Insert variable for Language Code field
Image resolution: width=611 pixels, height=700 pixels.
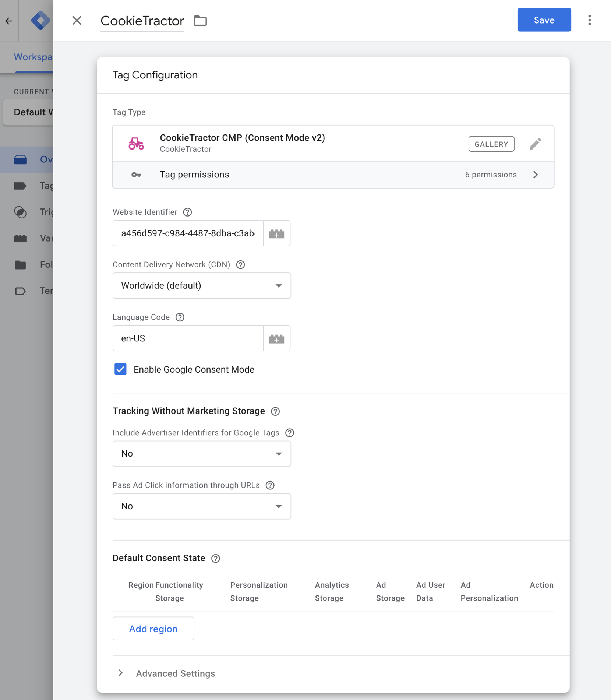(276, 338)
